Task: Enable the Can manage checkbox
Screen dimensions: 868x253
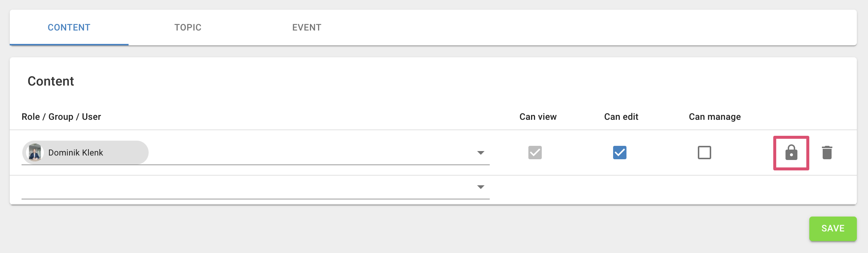Action: tap(704, 153)
